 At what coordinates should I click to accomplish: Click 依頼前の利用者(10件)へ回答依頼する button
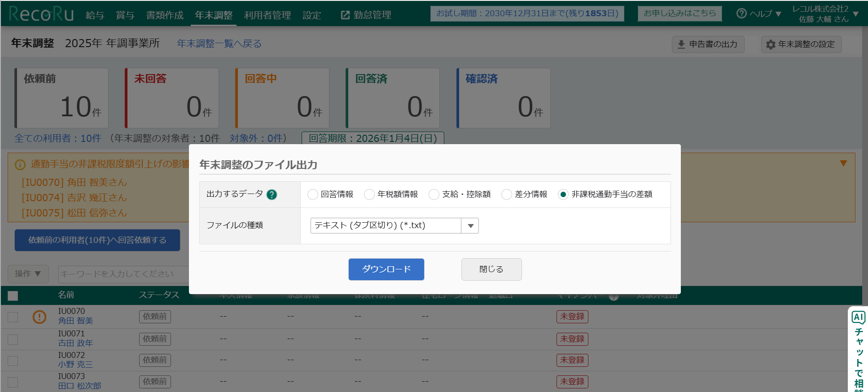point(97,240)
